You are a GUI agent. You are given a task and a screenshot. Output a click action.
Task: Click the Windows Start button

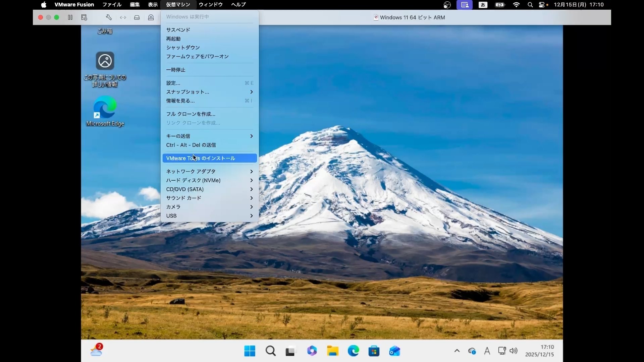249,351
